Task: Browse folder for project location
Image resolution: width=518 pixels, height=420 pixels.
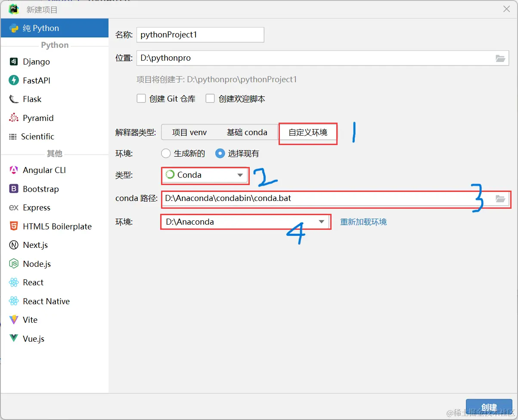Action: point(500,58)
